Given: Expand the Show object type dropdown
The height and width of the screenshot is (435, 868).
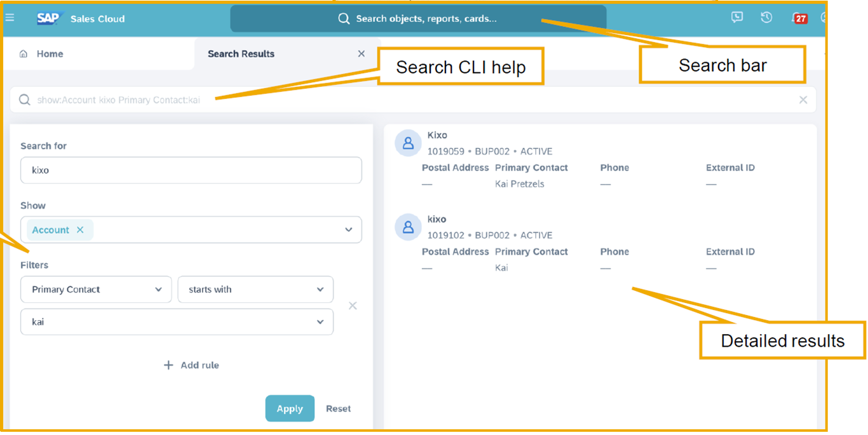Looking at the screenshot, I should click(x=348, y=230).
